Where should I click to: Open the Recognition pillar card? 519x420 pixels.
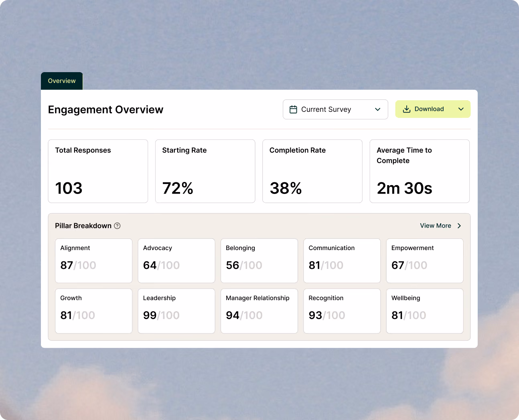point(342,311)
